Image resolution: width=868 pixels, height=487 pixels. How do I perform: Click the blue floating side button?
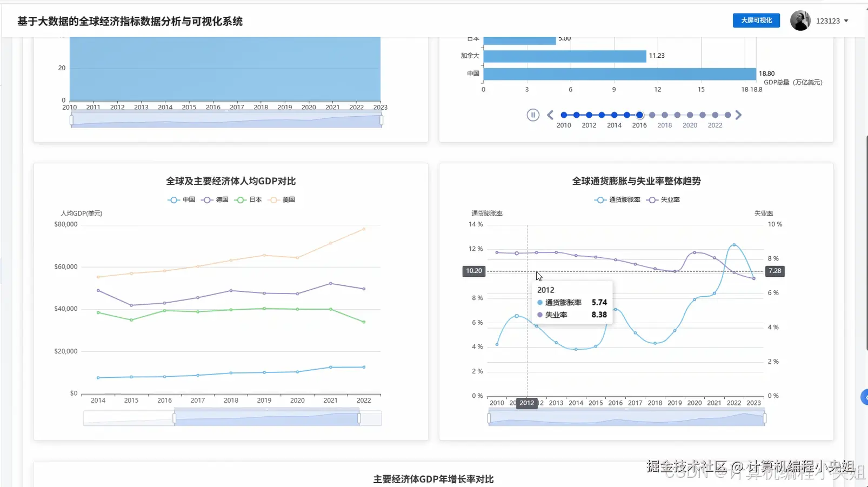[x=864, y=397]
